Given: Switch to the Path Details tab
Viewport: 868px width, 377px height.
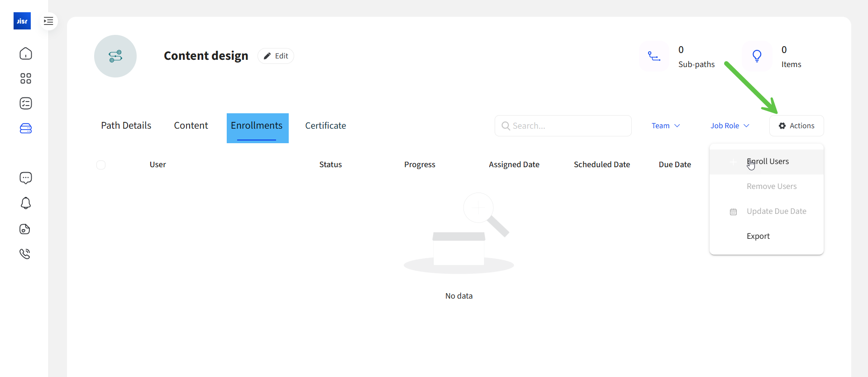Looking at the screenshot, I should [126, 126].
